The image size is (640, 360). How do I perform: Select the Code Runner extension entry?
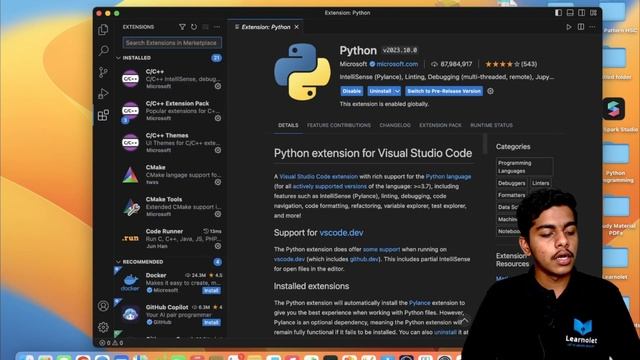pyautogui.click(x=171, y=238)
